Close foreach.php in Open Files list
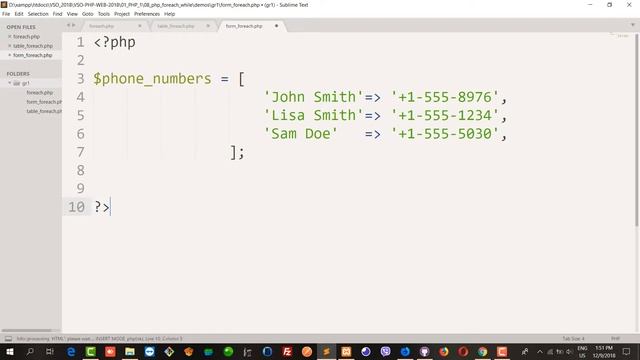This screenshot has height=360, width=640. (10, 36)
